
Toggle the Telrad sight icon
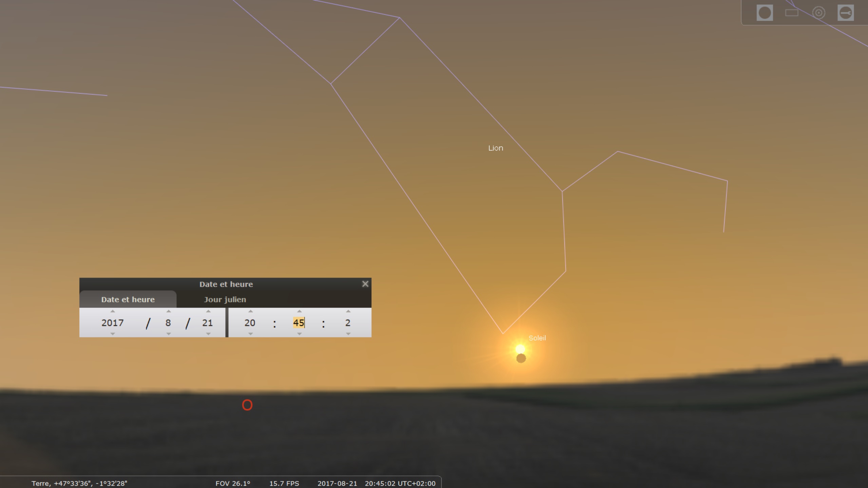click(818, 13)
